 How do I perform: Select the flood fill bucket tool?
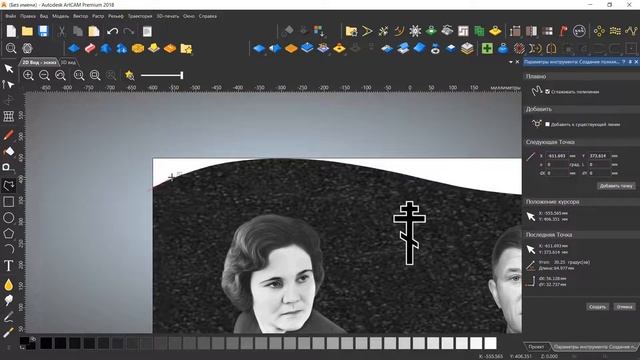[9, 151]
